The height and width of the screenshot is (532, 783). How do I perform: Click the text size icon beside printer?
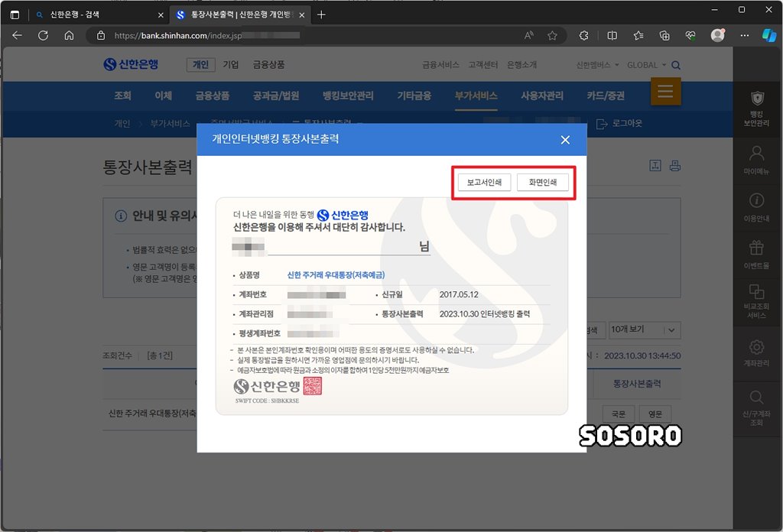click(x=655, y=166)
